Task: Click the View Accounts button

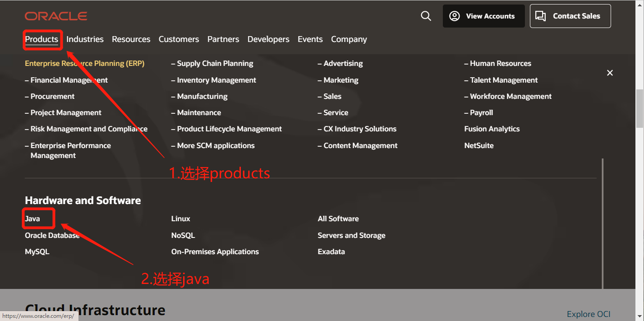Action: [483, 16]
